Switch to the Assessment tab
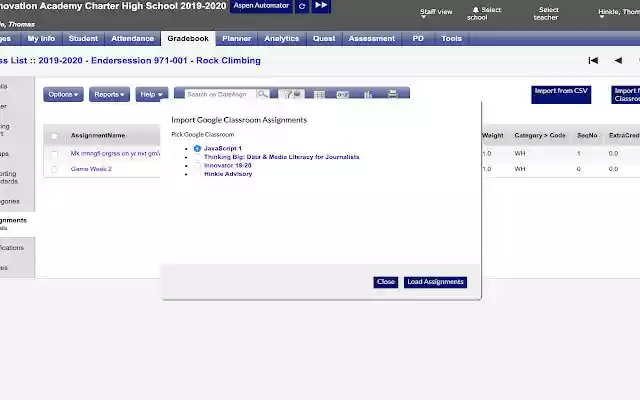 (x=372, y=38)
